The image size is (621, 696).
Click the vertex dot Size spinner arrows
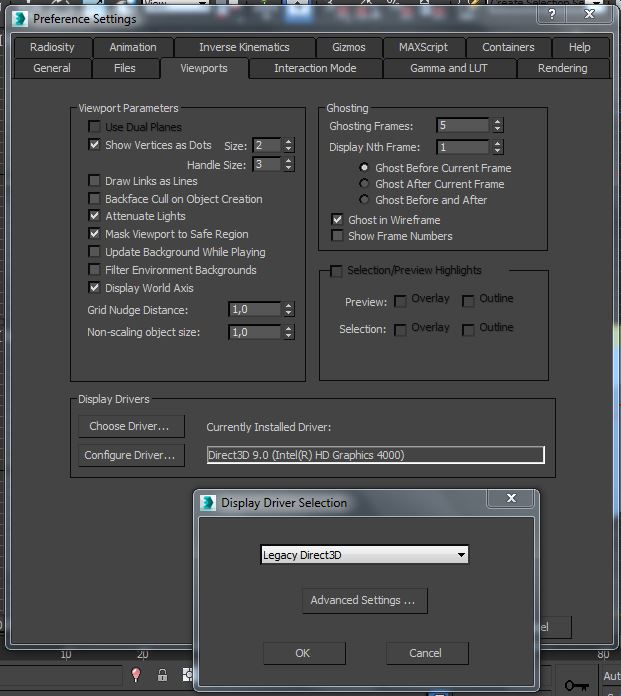[x=289, y=145]
